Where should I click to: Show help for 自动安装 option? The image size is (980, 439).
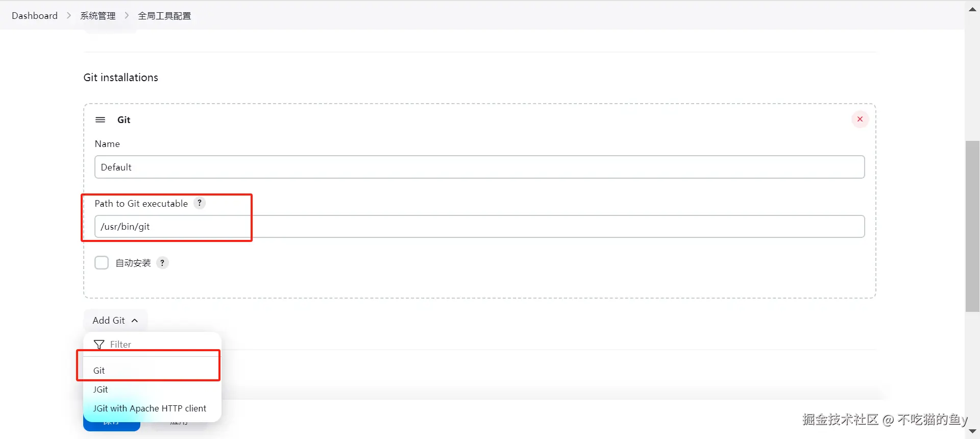pos(162,263)
